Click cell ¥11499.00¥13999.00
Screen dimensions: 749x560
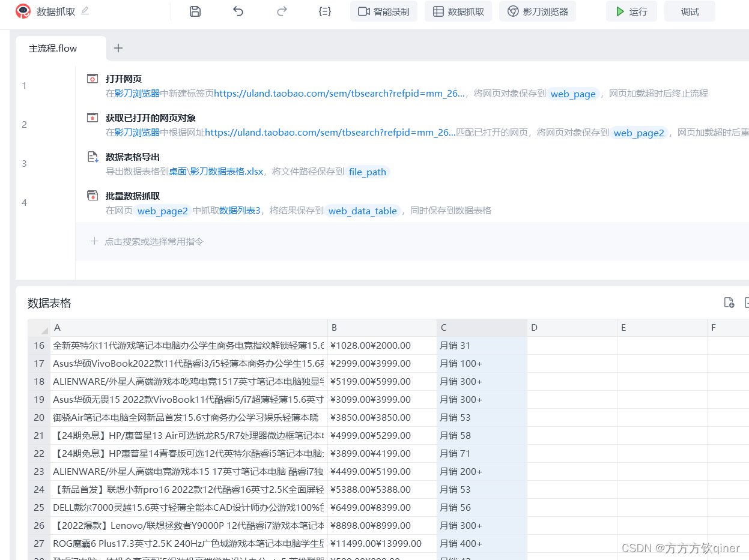point(383,544)
